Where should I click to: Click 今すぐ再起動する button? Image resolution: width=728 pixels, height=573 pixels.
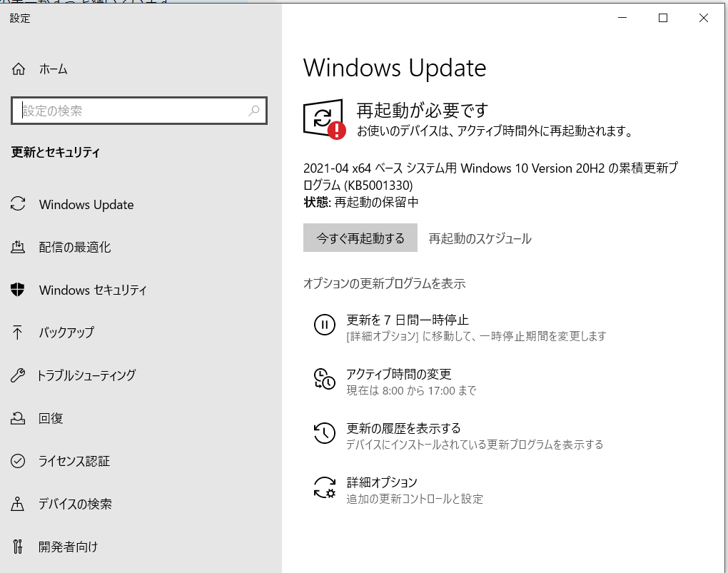pos(360,238)
